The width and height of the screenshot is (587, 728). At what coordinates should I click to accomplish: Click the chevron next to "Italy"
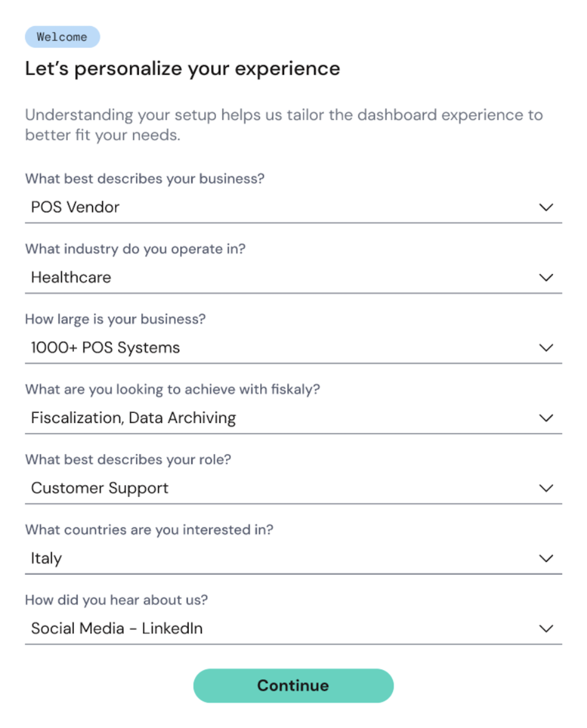click(546, 558)
